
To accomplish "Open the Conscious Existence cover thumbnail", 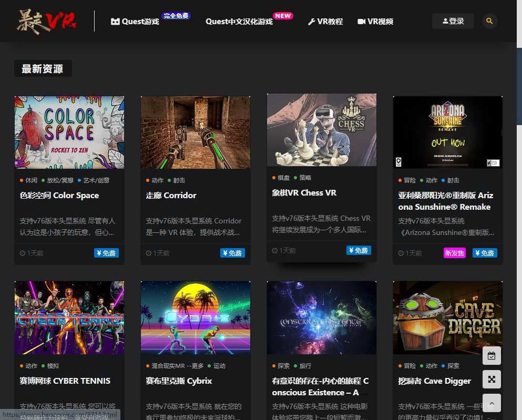I will (322, 317).
